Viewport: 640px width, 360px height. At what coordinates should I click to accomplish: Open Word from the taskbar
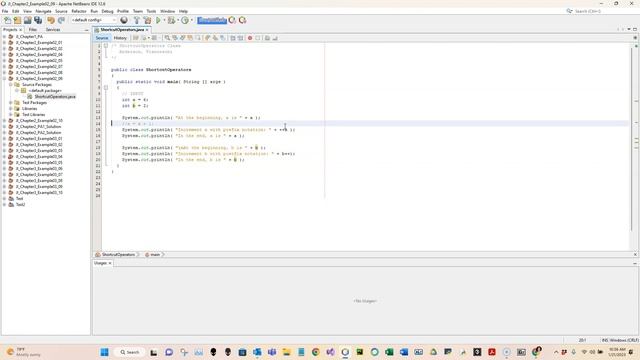pos(404,352)
